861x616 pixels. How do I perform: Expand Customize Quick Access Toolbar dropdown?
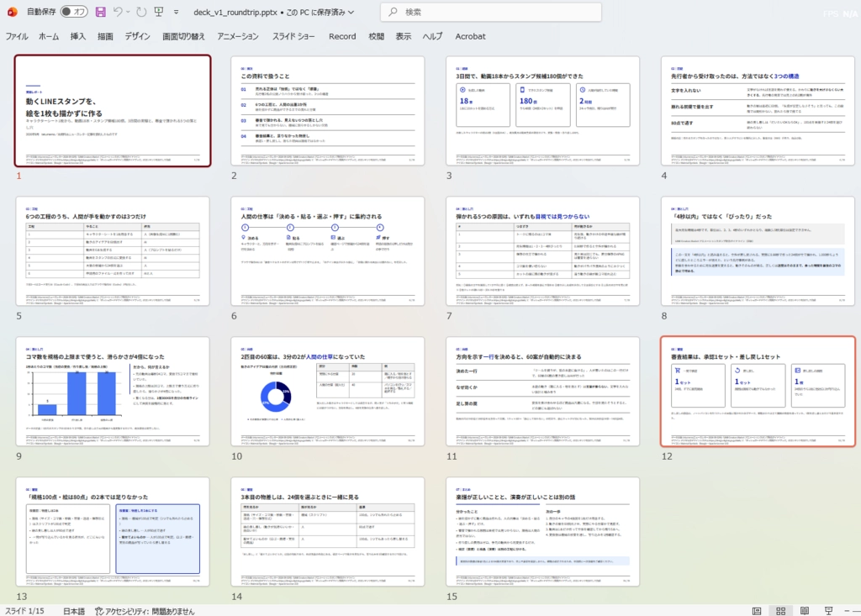coord(177,12)
